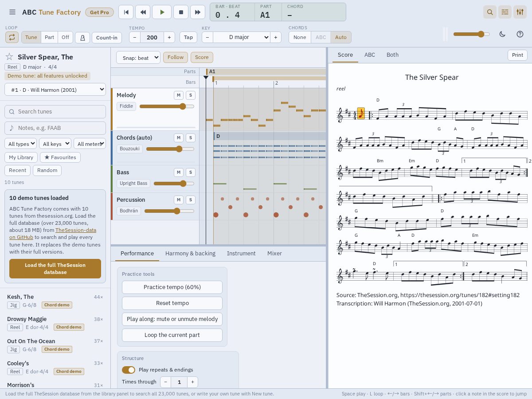Screen dimensions: 532x399
Task: Open the All keys filter dropdown
Action: (x=55, y=144)
